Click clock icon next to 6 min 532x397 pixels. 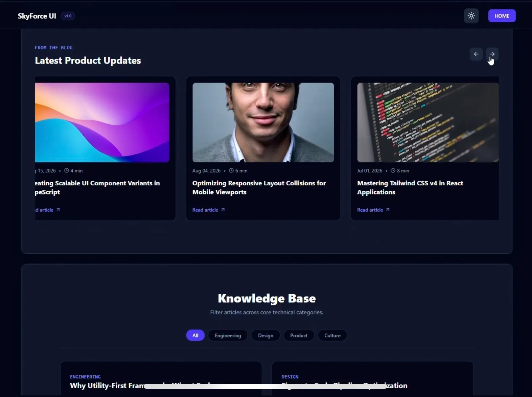[x=231, y=170]
